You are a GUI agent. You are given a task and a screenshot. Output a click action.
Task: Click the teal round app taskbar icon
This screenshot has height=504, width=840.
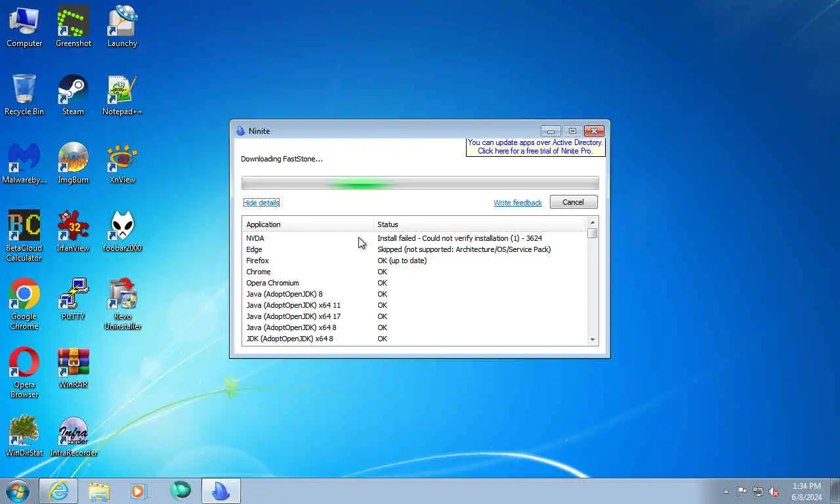(180, 491)
